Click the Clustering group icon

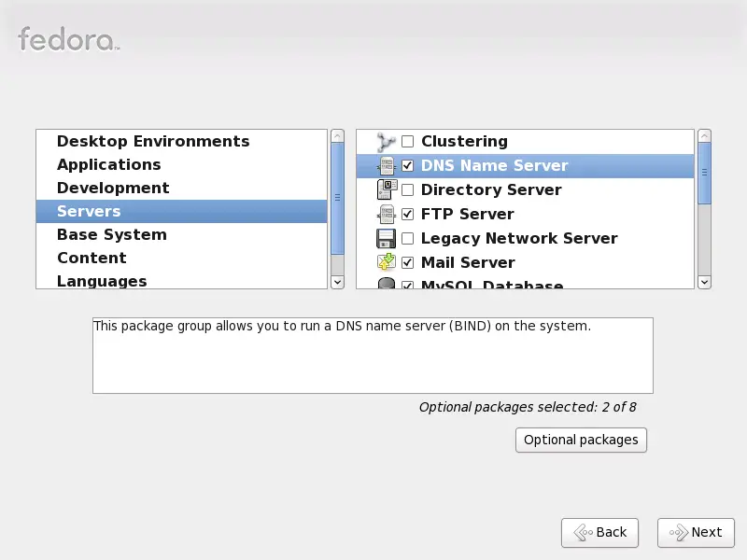coord(386,142)
